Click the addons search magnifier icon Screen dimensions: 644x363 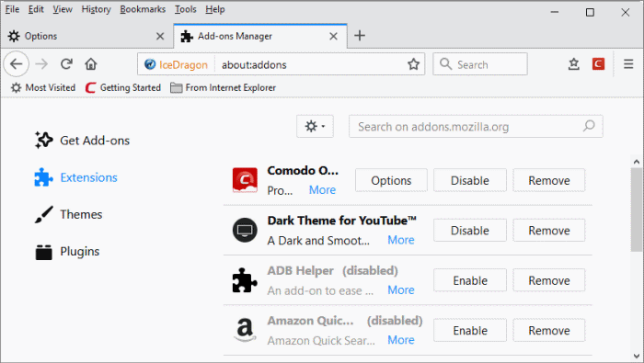point(589,126)
